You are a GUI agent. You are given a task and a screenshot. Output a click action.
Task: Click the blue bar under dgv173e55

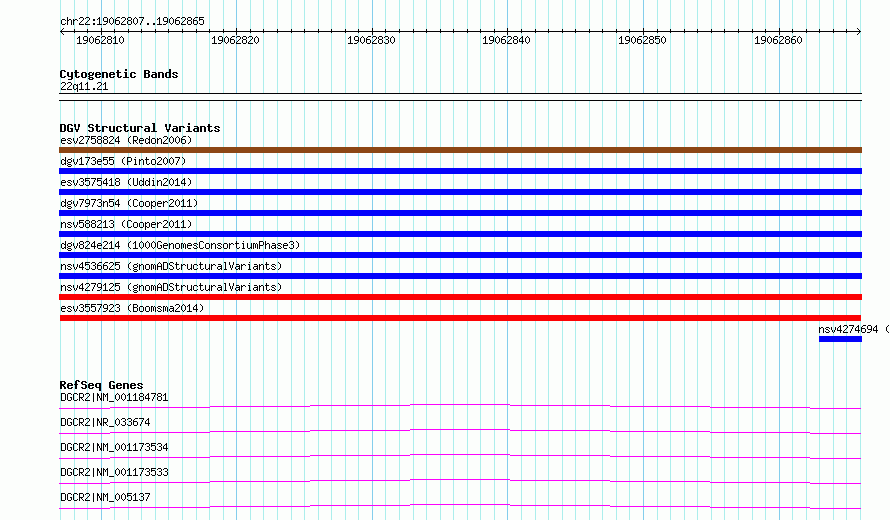point(460,171)
